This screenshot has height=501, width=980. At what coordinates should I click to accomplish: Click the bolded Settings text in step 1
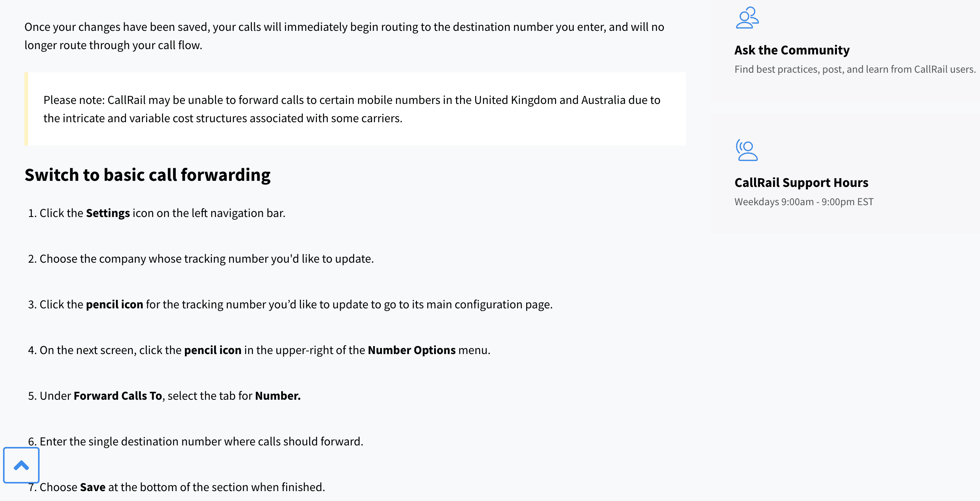point(108,213)
